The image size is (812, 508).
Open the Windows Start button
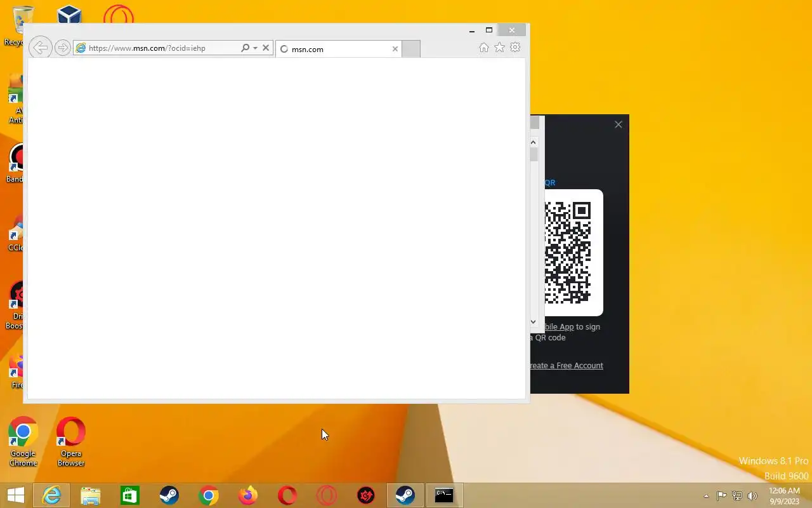pyautogui.click(x=15, y=495)
